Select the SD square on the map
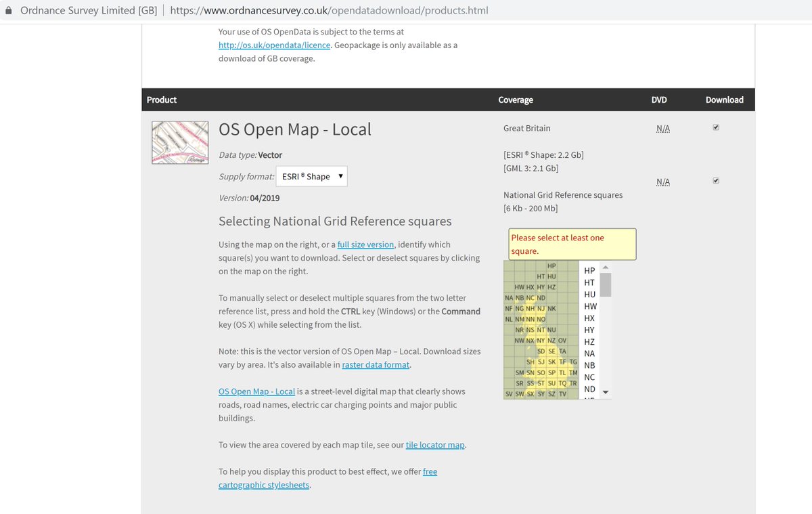Screen dimensions: 812x514 tap(541, 351)
